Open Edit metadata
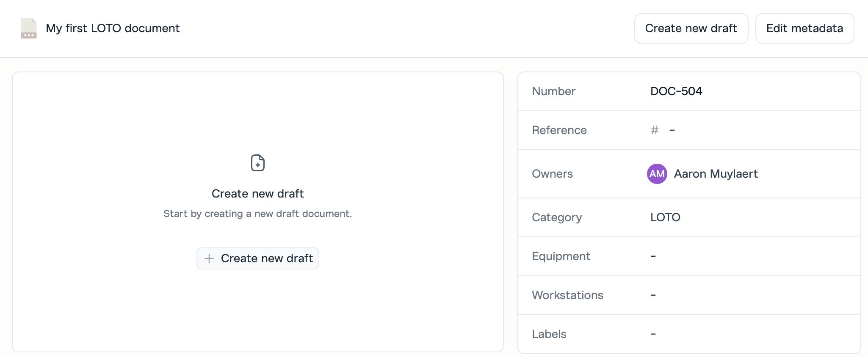The height and width of the screenshot is (357, 868). coord(804,28)
